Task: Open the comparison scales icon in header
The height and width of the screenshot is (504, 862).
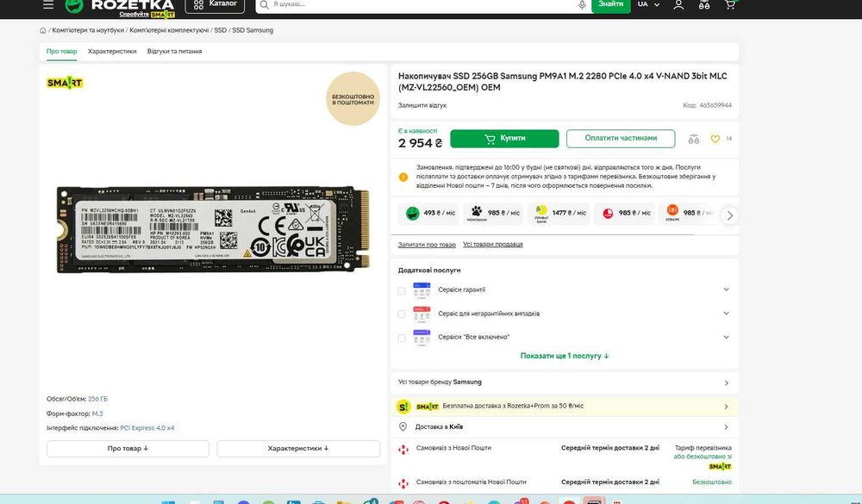Action: coord(704,4)
